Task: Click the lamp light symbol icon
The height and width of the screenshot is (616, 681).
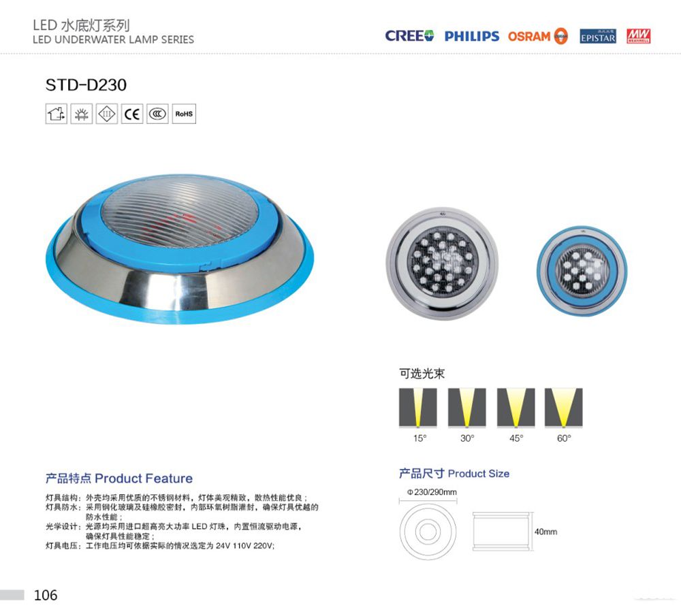Action: [x=82, y=114]
